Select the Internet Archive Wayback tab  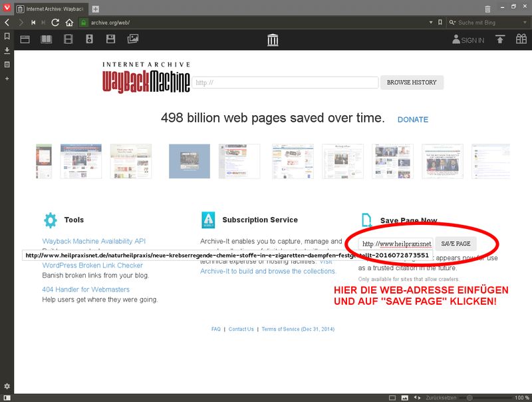(x=51, y=9)
